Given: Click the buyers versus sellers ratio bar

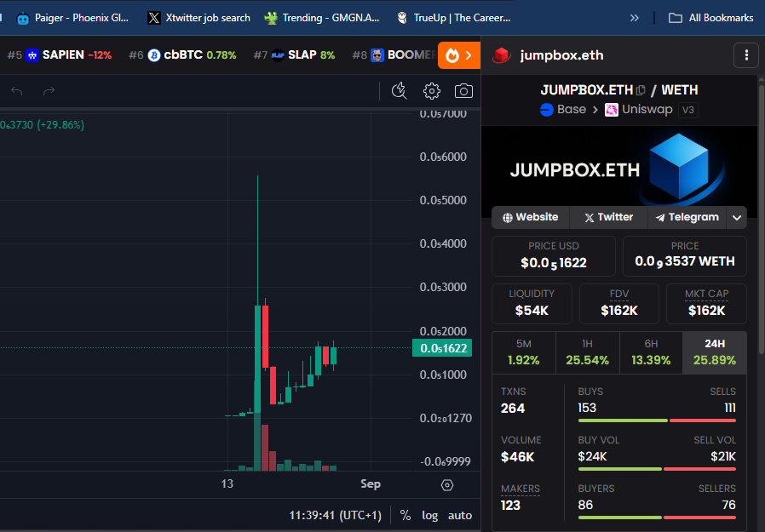Looking at the screenshot, I should tap(657, 518).
